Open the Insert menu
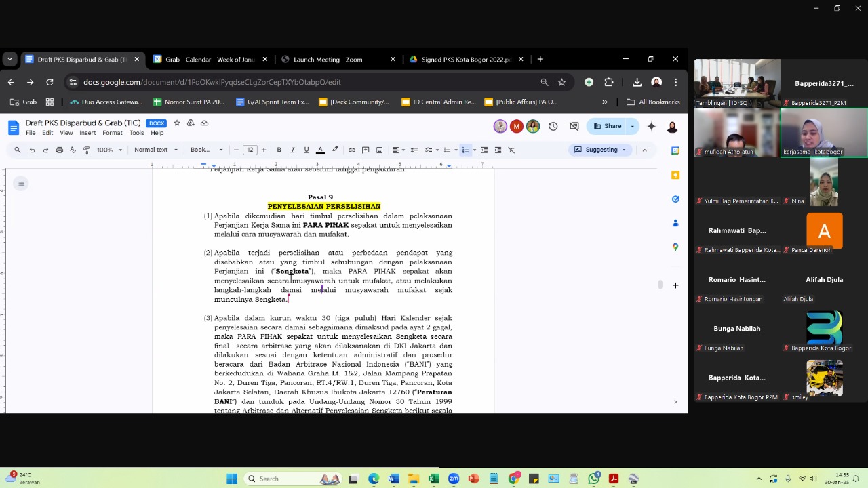Screen dimensions: 868x488 [x=87, y=133]
